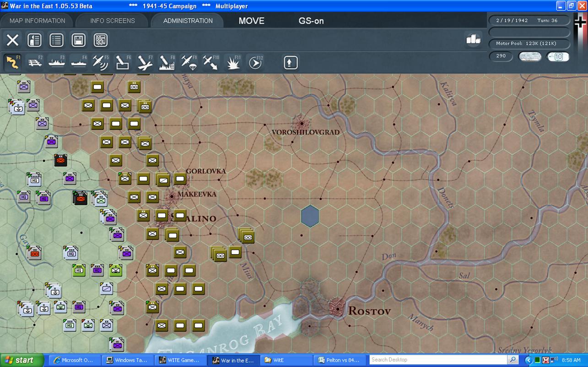Close the administration toolbar with X

(12, 40)
